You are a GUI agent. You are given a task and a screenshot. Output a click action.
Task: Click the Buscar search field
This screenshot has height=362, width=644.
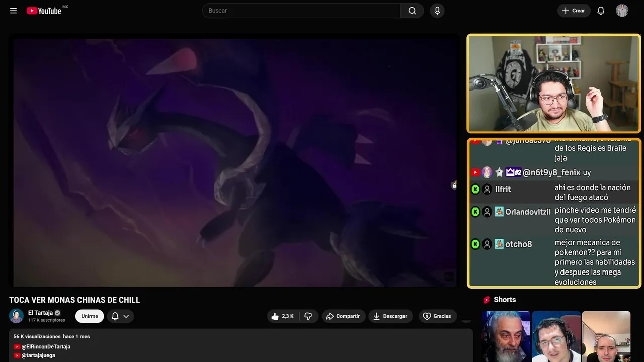(301, 11)
